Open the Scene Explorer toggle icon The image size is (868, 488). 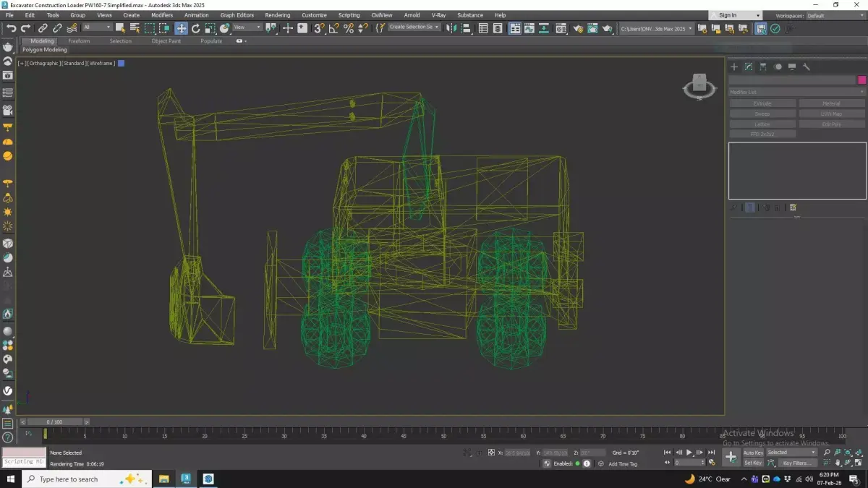point(484,28)
